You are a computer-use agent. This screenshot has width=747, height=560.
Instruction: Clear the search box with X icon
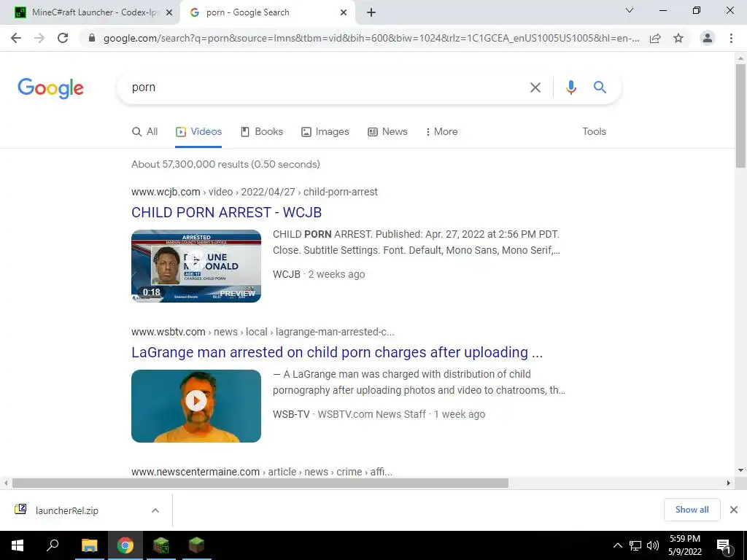tap(535, 87)
